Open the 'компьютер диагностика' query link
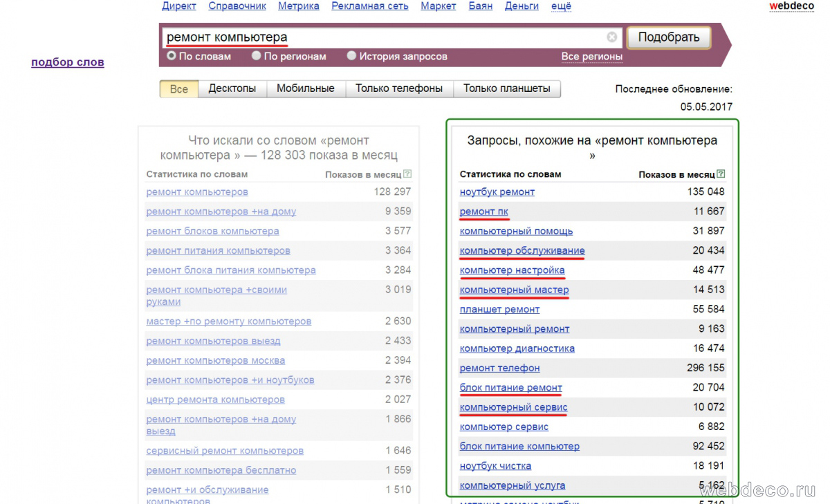Viewport: 830px width, 504px height. 517,349
